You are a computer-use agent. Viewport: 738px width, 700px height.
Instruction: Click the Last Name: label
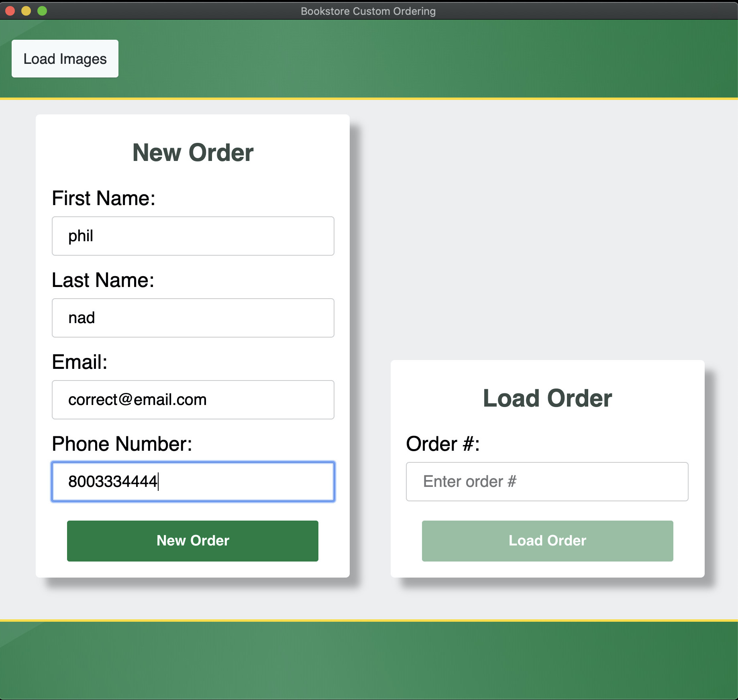click(103, 280)
